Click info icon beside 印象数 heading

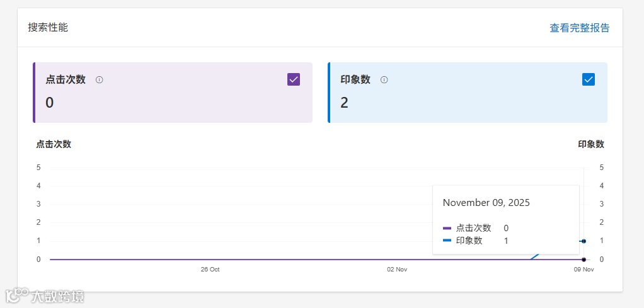click(384, 80)
